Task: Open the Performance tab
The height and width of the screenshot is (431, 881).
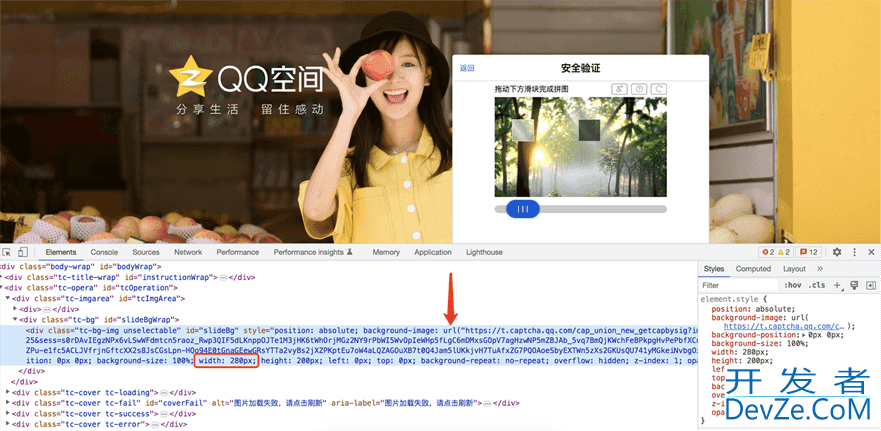Action: [x=238, y=252]
